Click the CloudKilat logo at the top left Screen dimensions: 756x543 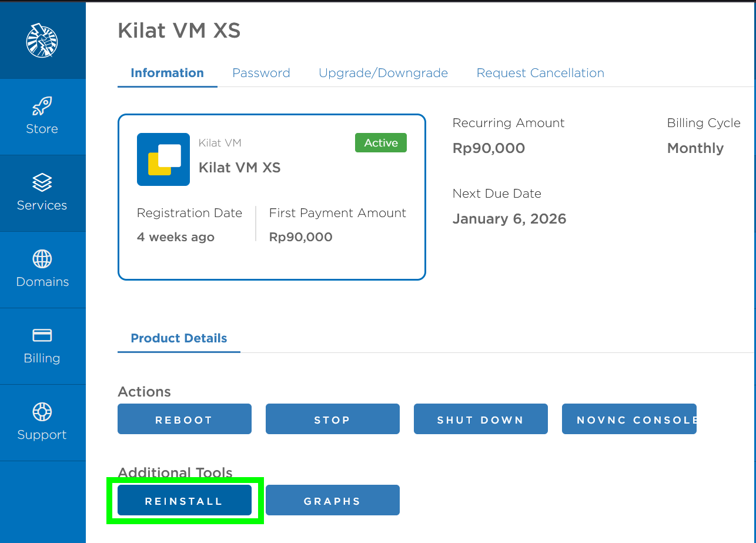pos(42,40)
